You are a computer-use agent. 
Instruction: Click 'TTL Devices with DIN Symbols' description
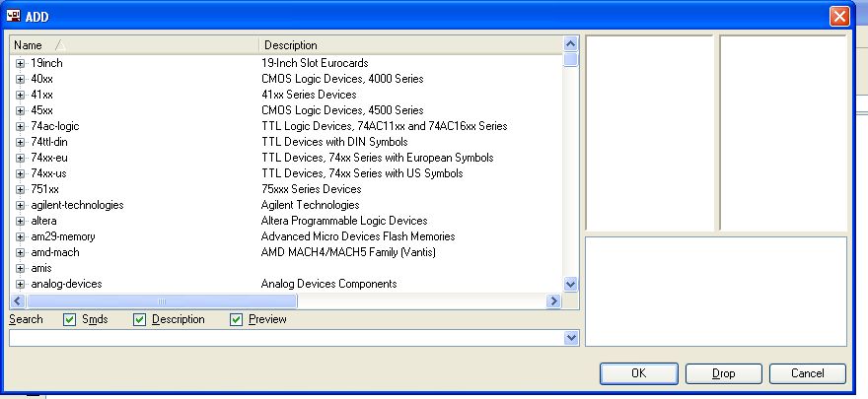[335, 142]
